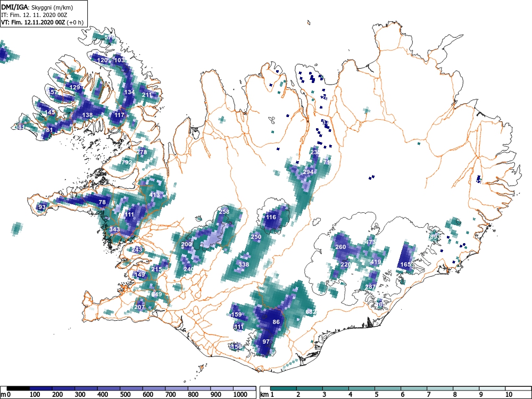
Task: Click visibility value 145 on the map
Action: tap(49, 112)
